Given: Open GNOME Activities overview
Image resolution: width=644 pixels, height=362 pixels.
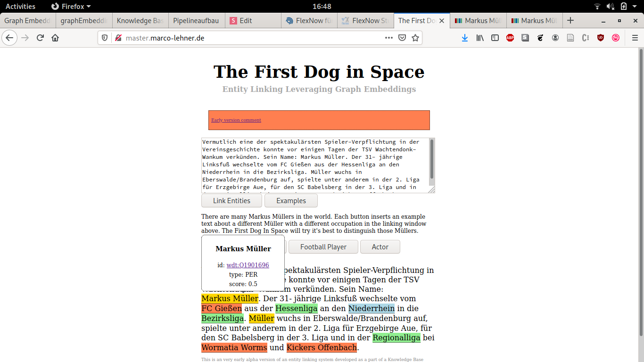Looking at the screenshot, I should coord(20,6).
